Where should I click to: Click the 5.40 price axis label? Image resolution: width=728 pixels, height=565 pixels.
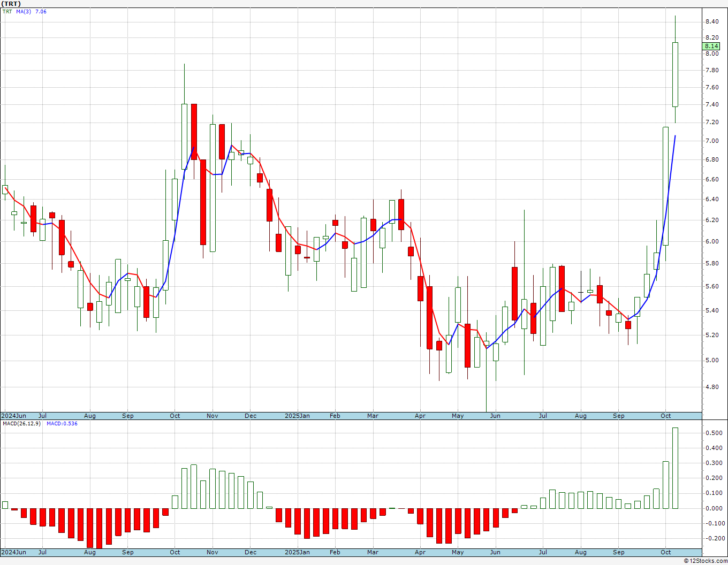712,310
